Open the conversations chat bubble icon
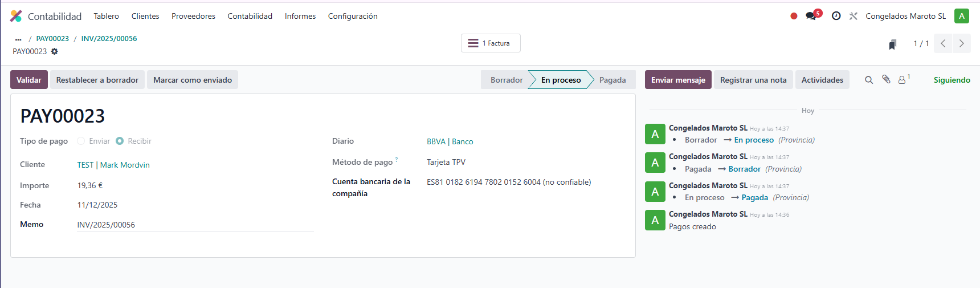This screenshot has height=288, width=980. click(811, 16)
